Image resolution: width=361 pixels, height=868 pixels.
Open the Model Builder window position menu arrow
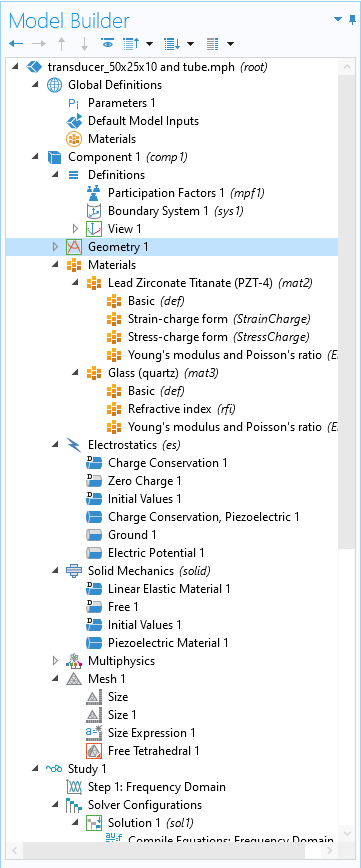click(x=339, y=20)
